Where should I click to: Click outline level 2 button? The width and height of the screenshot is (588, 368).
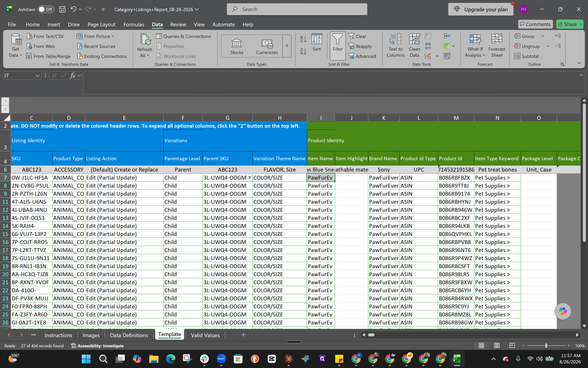click(x=5, y=109)
